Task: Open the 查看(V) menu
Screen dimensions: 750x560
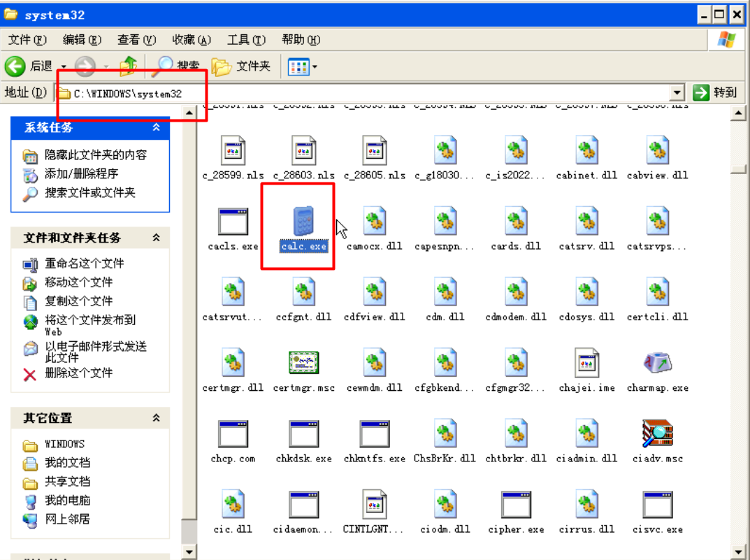Action: 137,40
